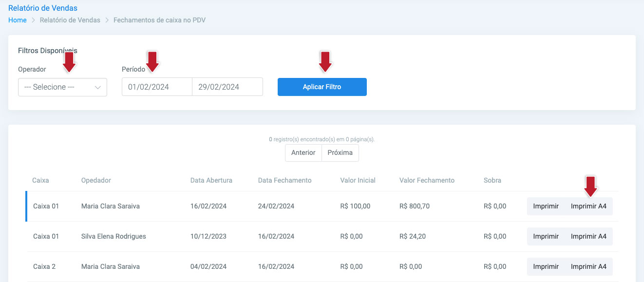This screenshot has width=644, height=282.
Task: Click the Valor Fechamento column header
Action: tap(427, 180)
